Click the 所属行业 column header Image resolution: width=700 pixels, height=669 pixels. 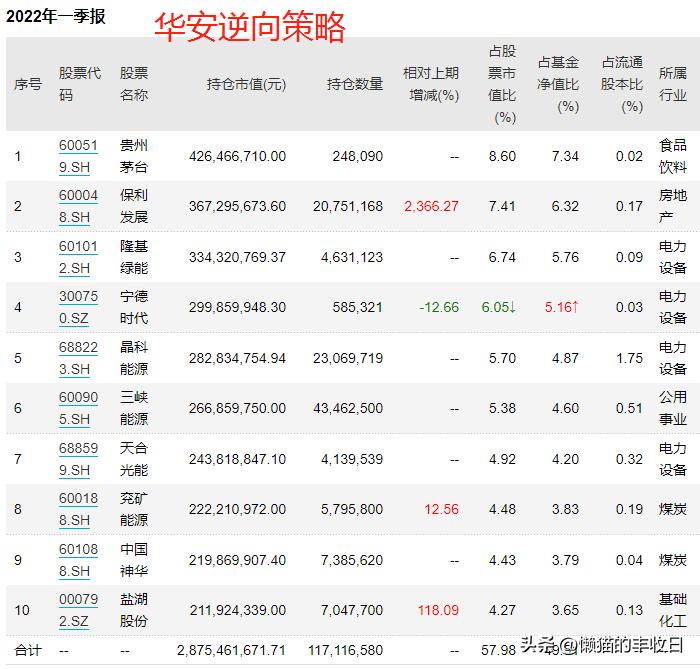673,84
